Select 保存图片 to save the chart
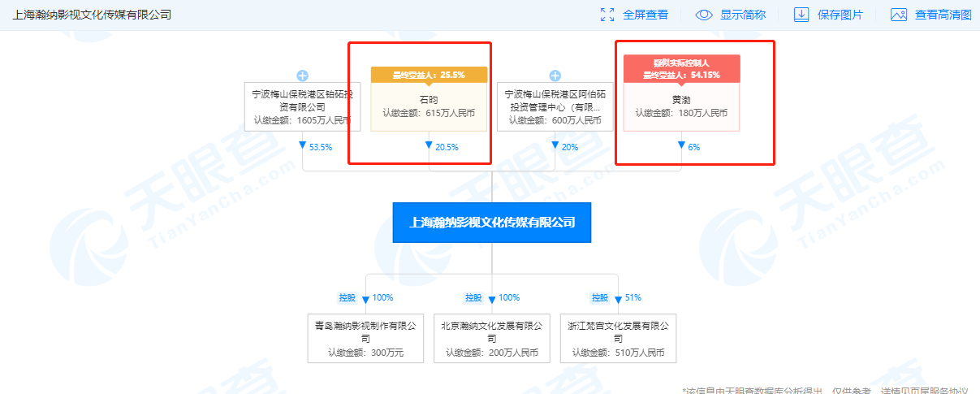Screen dimensions: 980x394 [840, 15]
